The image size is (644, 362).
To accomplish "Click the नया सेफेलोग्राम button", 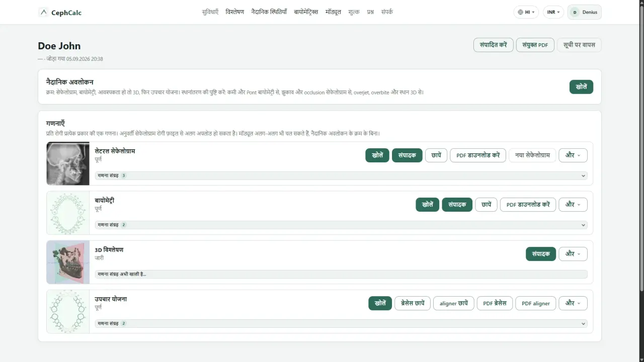I will point(532,155).
